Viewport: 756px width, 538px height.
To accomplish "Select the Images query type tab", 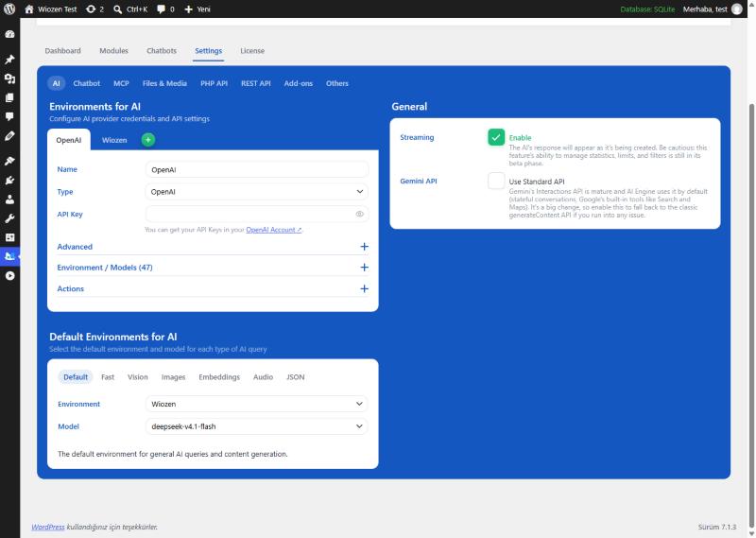I will tap(173, 377).
